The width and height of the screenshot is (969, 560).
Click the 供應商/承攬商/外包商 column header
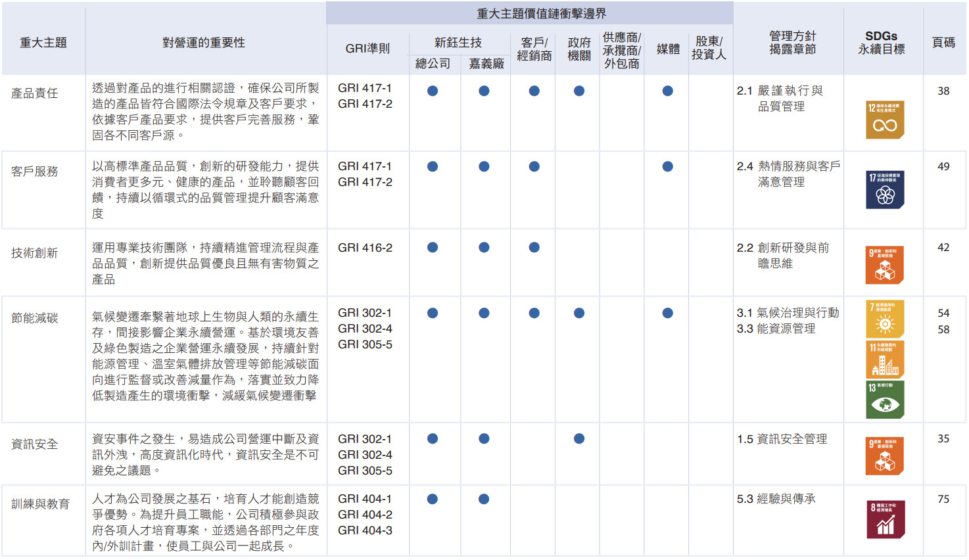coord(621,51)
